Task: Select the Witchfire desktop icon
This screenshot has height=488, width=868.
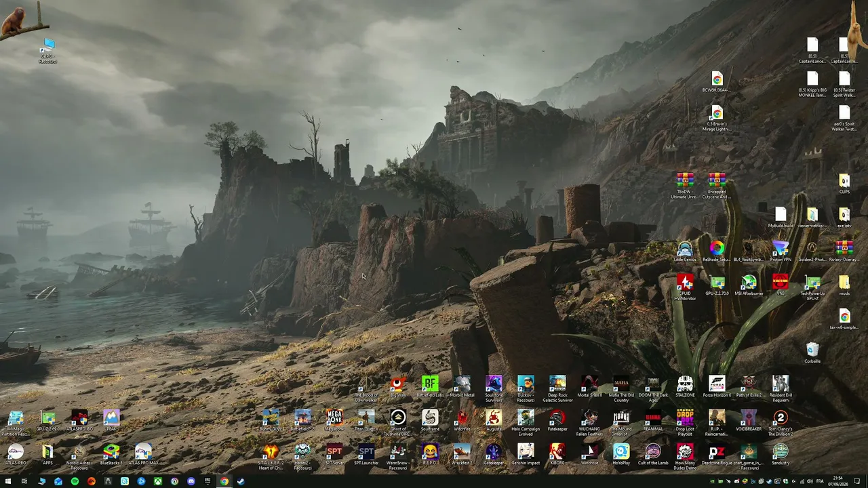Action: (x=462, y=421)
